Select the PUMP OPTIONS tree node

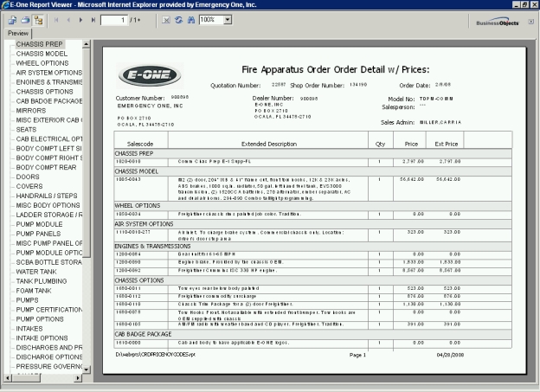[40, 319]
